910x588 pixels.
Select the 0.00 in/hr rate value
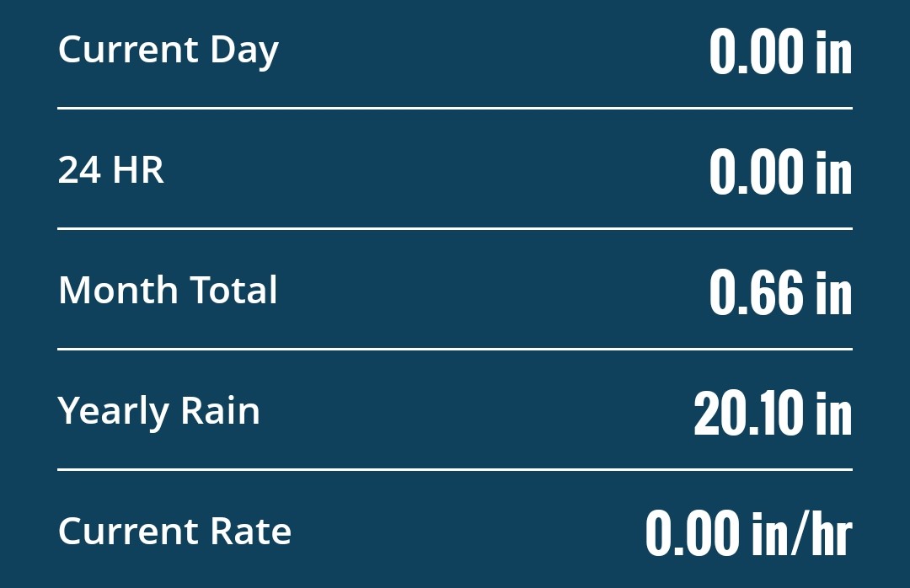[x=749, y=533]
